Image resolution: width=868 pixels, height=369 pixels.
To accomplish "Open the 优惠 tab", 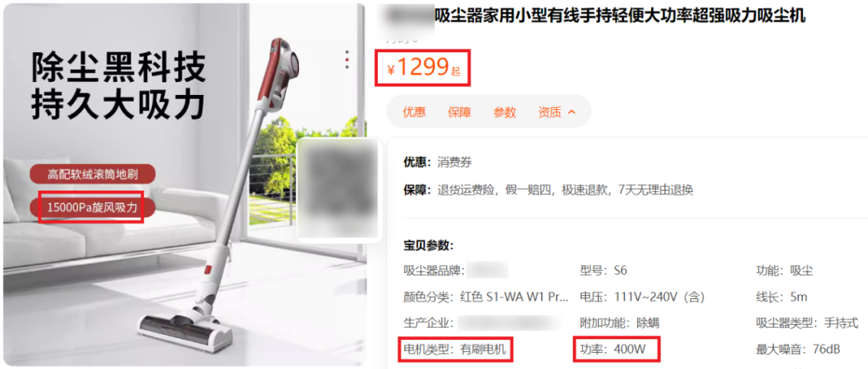I will tap(414, 112).
